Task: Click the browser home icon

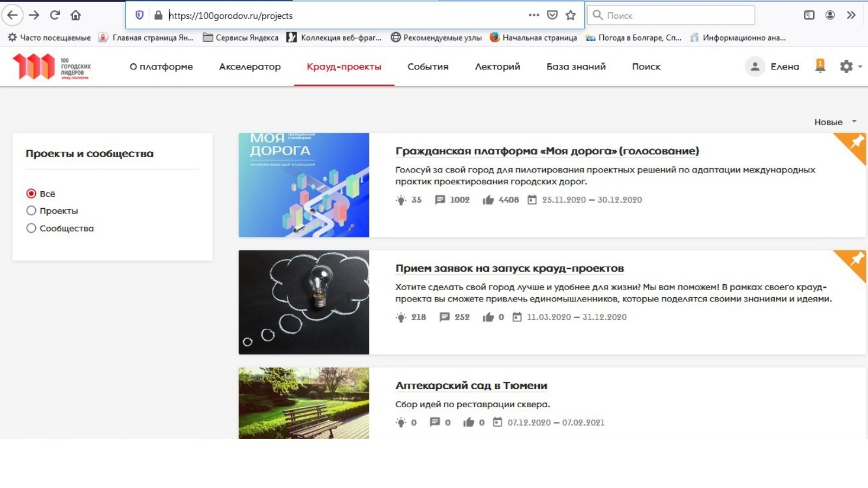Action: click(x=75, y=15)
